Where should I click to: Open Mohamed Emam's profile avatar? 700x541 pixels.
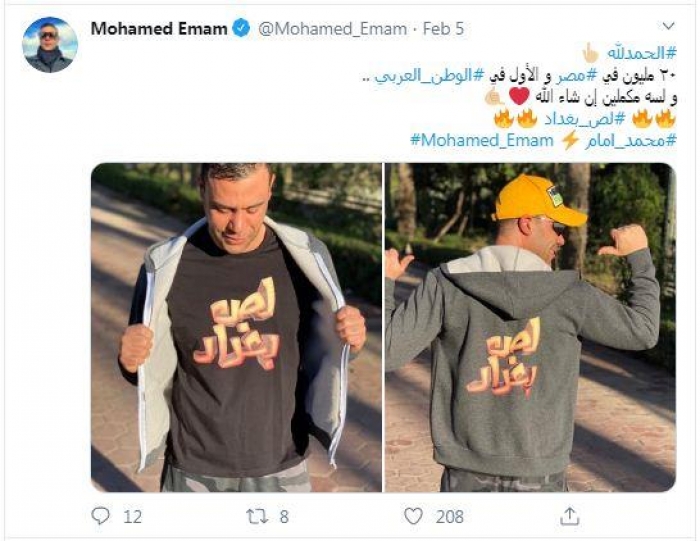point(50,45)
